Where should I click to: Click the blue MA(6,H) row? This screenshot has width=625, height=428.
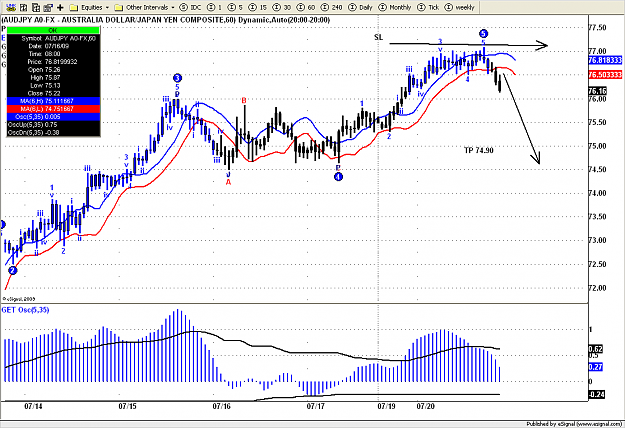pos(53,101)
